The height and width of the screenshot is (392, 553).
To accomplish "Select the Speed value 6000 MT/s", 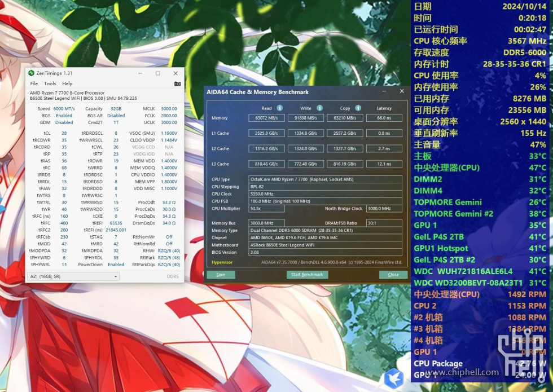I will (x=64, y=108).
